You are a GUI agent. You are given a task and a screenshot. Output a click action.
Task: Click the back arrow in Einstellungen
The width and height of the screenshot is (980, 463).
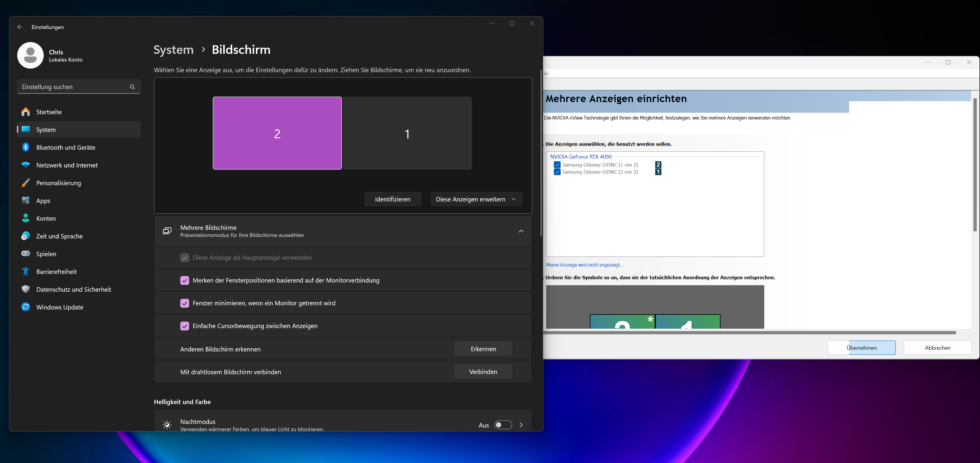coord(20,27)
